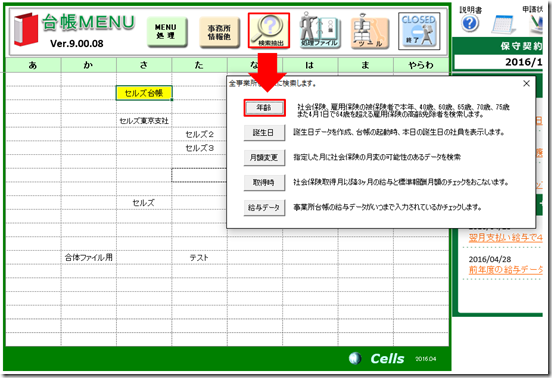Click the 検索抽出 magnifier icon
552x378 pixels.
coord(269,31)
